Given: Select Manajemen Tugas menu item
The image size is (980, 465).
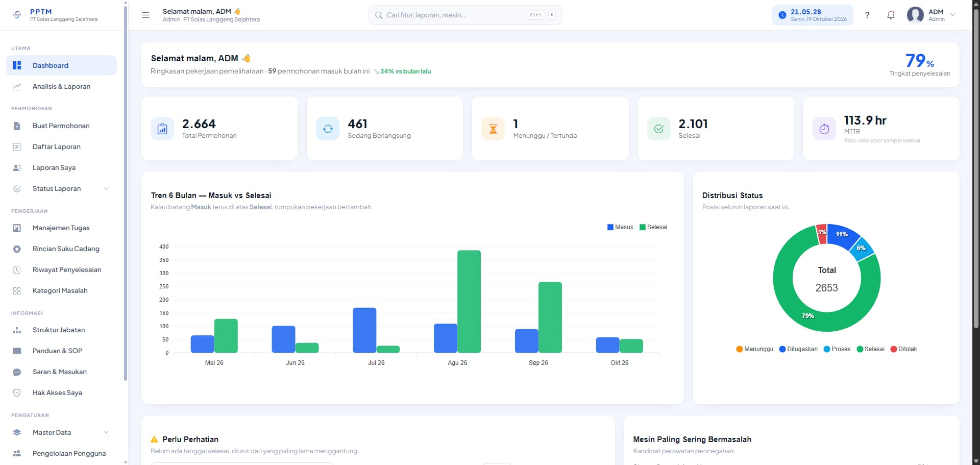Looking at the screenshot, I should click(x=61, y=228).
